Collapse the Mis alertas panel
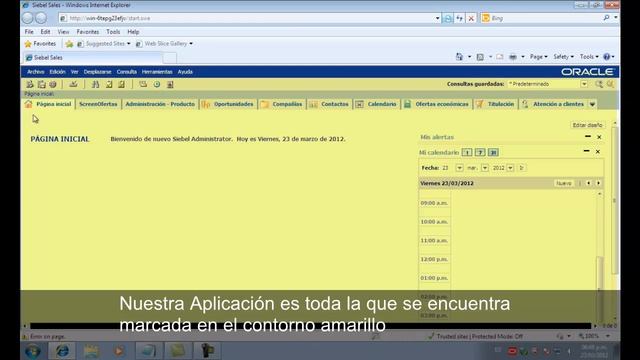Screen dimensions: 640x360 [588, 137]
